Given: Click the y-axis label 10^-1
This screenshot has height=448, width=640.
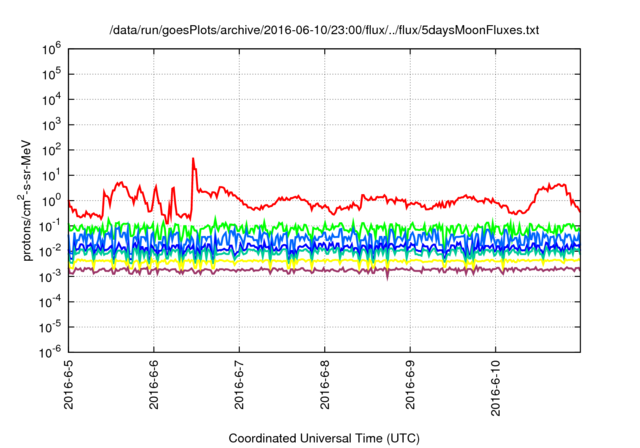Looking at the screenshot, I should [51, 227].
